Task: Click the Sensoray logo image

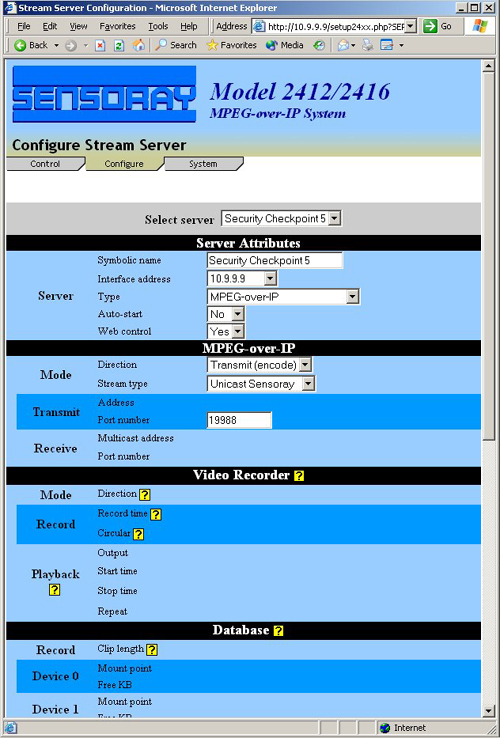Action: 104,94
